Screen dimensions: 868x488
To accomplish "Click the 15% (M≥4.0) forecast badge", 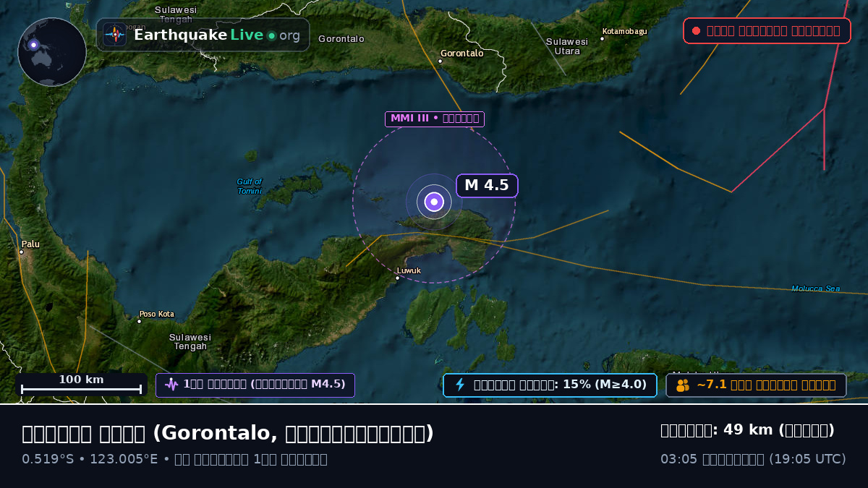I will [550, 385].
